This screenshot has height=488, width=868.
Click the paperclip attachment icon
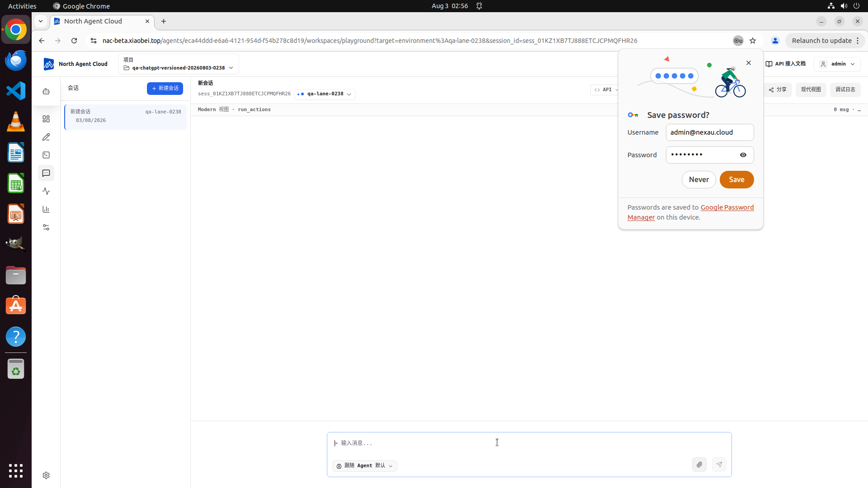[x=699, y=465]
